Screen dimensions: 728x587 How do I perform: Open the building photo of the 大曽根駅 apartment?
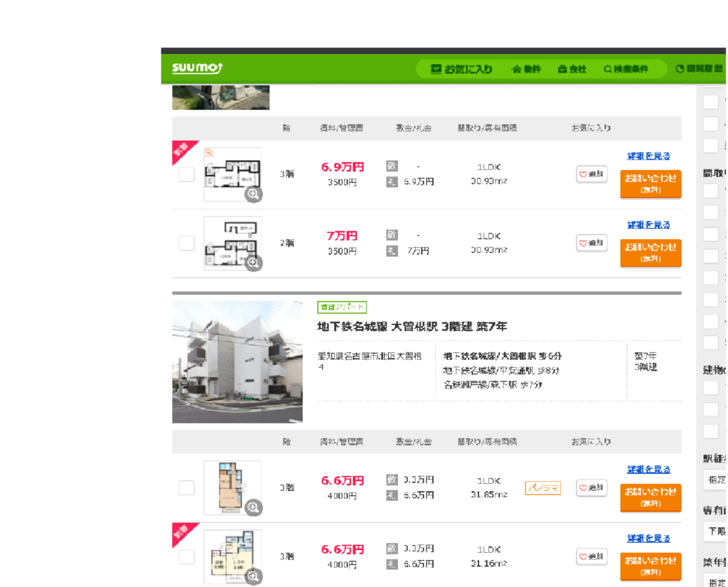(x=237, y=362)
